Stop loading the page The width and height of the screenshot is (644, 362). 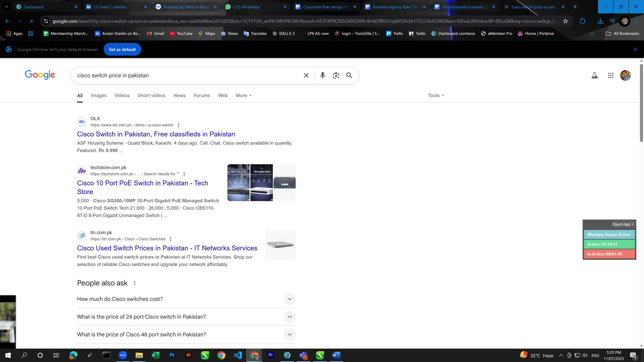(32, 21)
